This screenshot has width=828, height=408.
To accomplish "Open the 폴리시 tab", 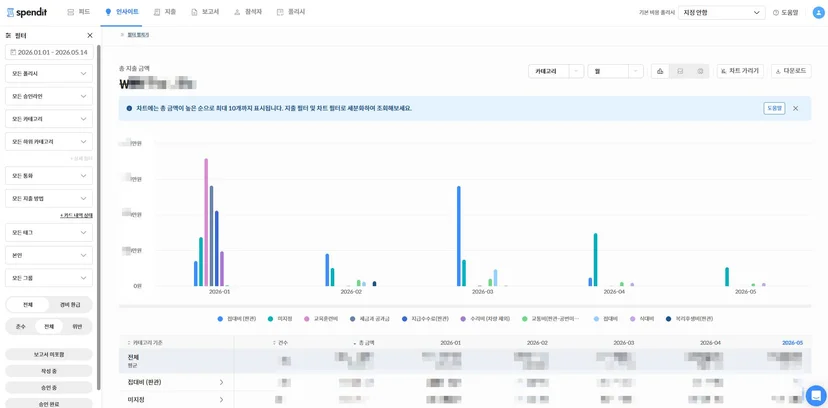I will pyautogui.click(x=291, y=12).
